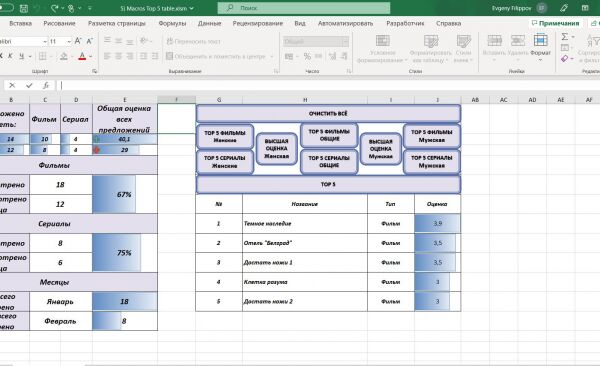Click the Clear eraser icon in editing group
600x366 pixels.
[564, 59]
